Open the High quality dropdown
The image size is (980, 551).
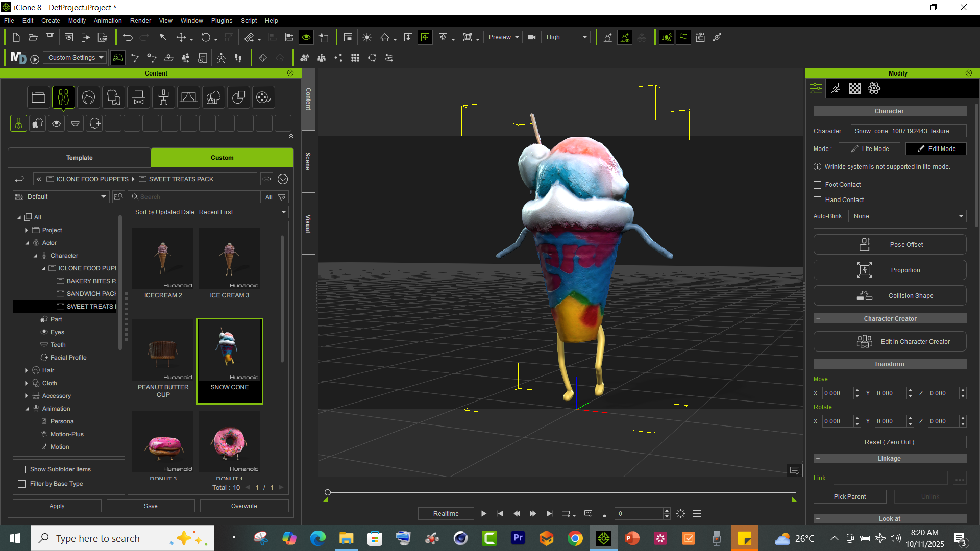pos(566,37)
